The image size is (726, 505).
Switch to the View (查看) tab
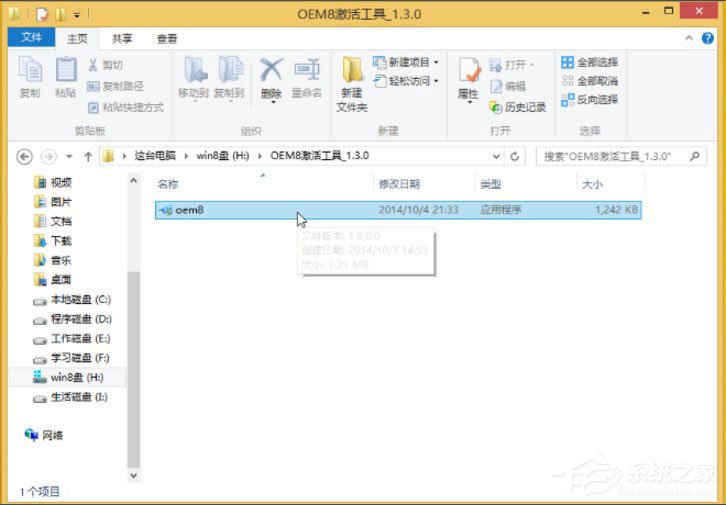pyautogui.click(x=167, y=39)
